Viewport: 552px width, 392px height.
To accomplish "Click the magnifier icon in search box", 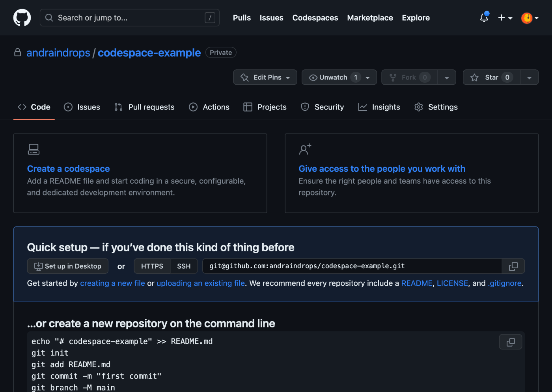I will (49, 18).
